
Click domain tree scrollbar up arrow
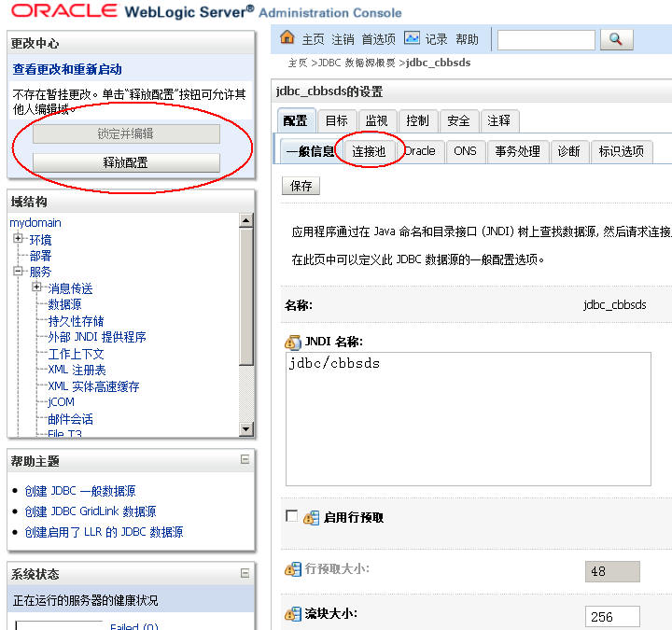click(246, 220)
